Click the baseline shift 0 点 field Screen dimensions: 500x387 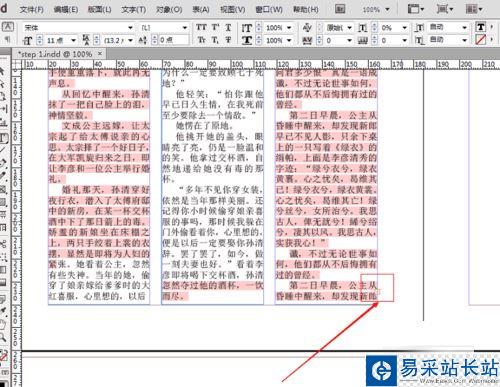(174, 40)
